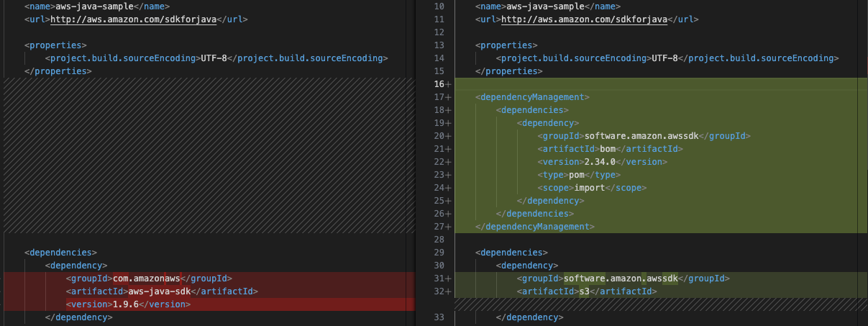Click the closing properties tag in original pane
Screen dimensions: 868x326
click(58, 71)
